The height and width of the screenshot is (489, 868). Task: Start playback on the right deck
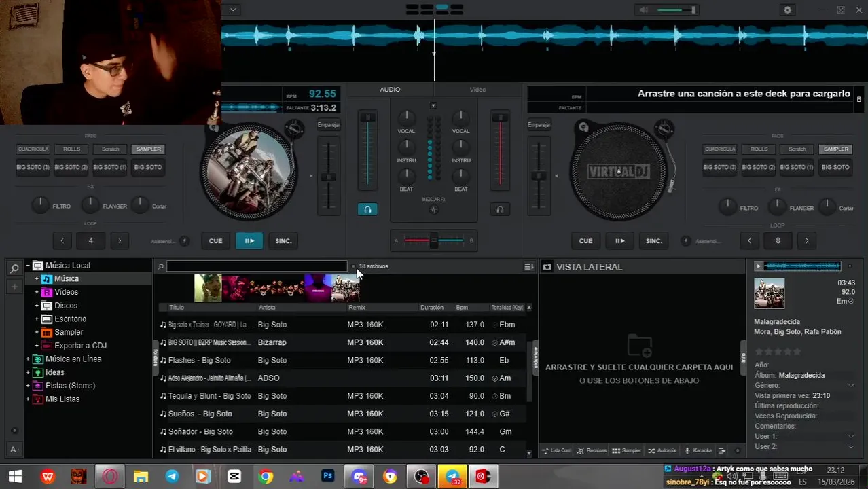pos(619,241)
